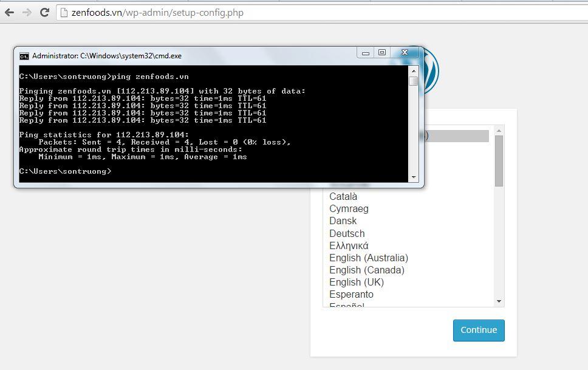Choose Esperanto from the language list
This screenshot has width=588, height=370.
351,295
